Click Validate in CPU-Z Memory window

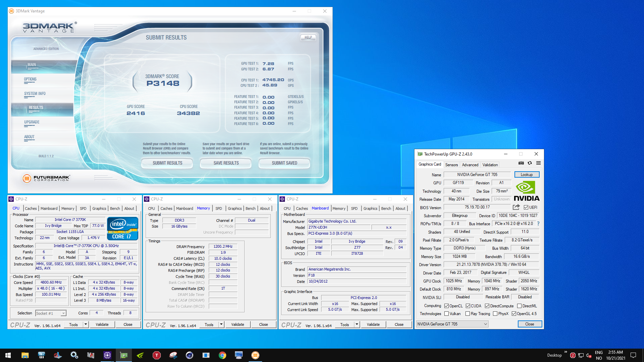coord(238,324)
